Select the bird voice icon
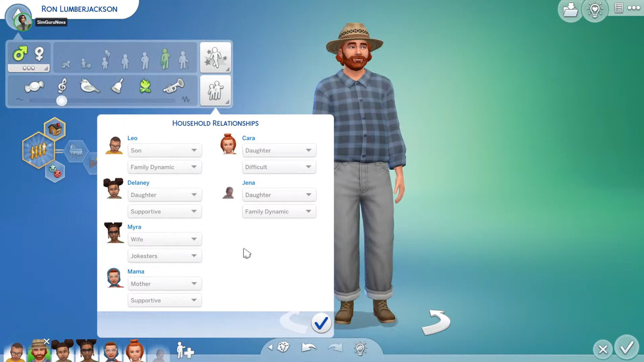The height and width of the screenshot is (362, 644). 90,86
